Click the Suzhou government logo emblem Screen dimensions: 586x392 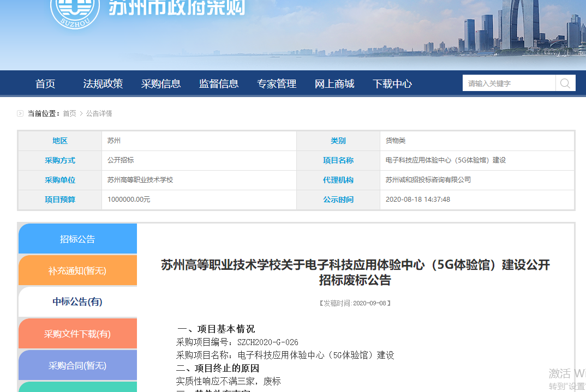[75, 13]
